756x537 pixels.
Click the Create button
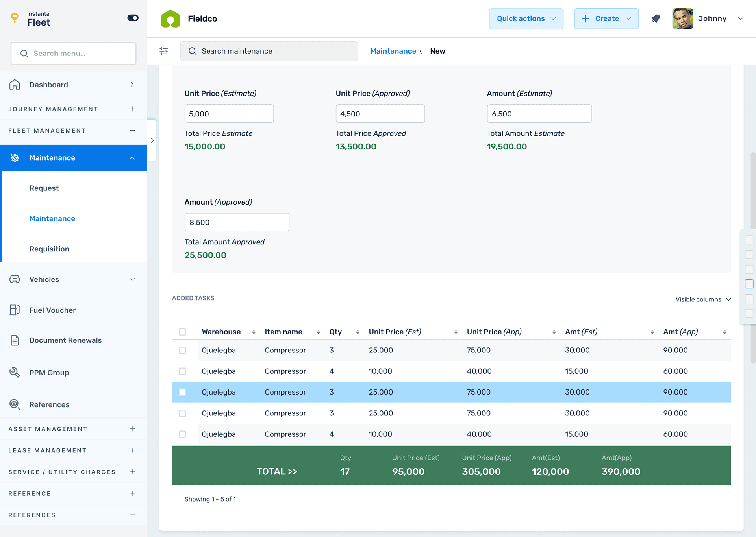pyautogui.click(x=606, y=18)
